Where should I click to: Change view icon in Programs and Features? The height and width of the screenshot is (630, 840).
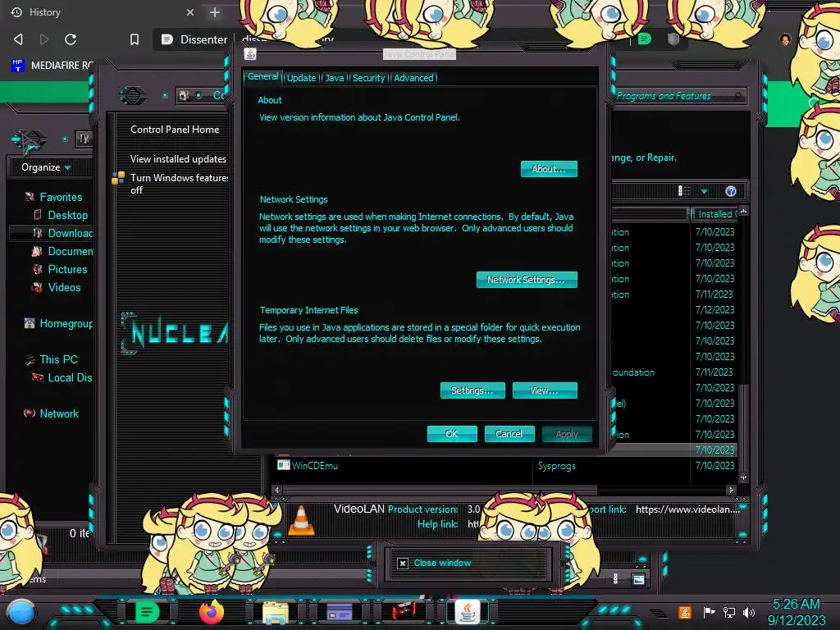point(684,191)
